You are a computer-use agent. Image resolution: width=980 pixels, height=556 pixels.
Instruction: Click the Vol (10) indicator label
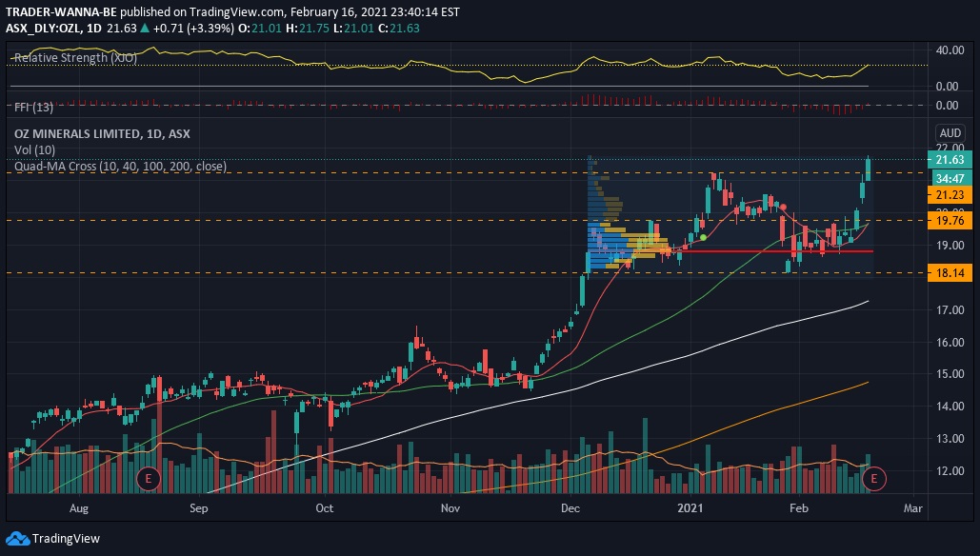pyautogui.click(x=34, y=149)
